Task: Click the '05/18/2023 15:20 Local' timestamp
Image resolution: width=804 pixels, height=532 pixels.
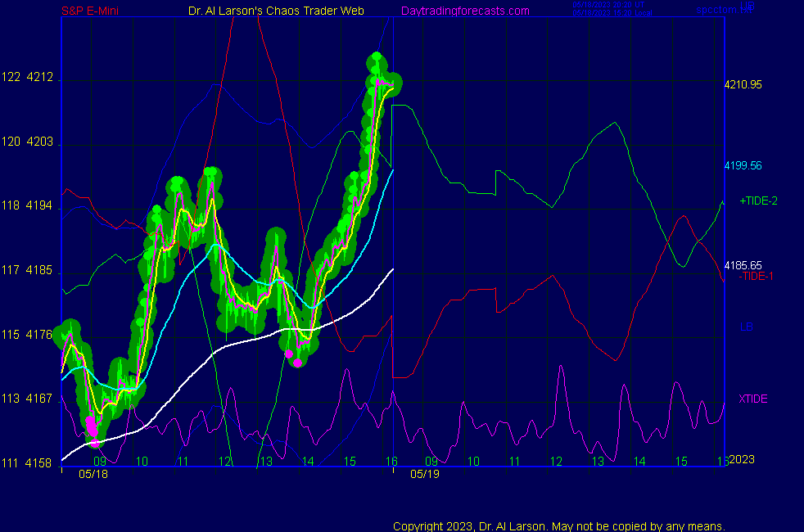Action: 612,13
